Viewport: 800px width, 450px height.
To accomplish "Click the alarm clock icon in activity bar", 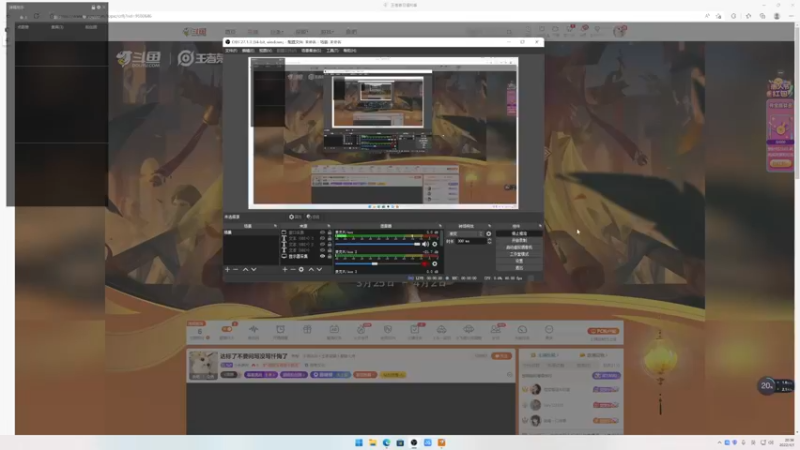I will [x=280, y=330].
